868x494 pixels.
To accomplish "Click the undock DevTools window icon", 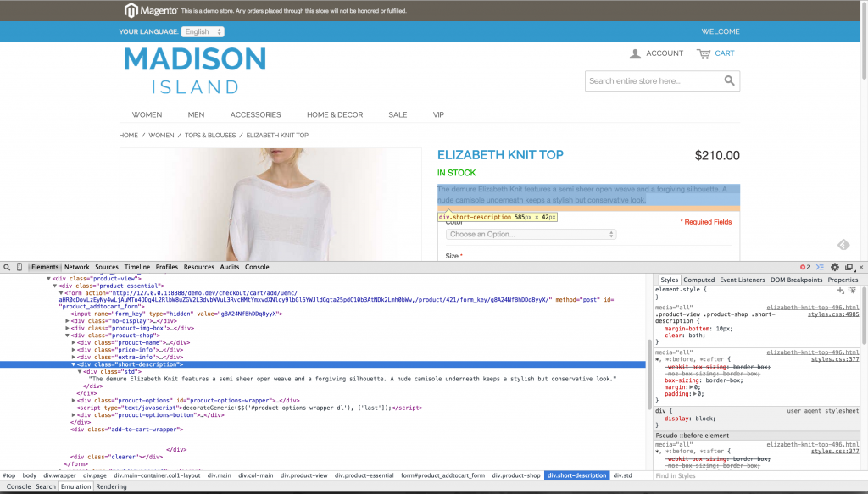I will 849,267.
